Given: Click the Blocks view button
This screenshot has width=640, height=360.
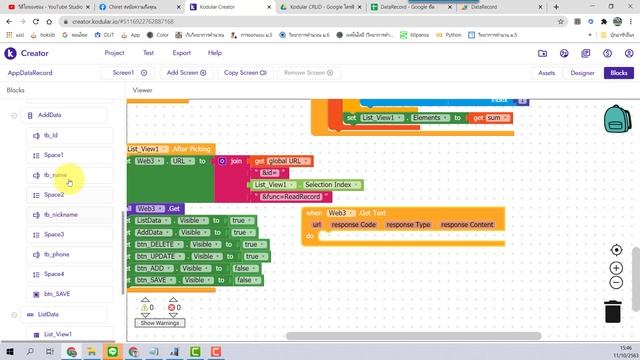Looking at the screenshot, I should [619, 73].
